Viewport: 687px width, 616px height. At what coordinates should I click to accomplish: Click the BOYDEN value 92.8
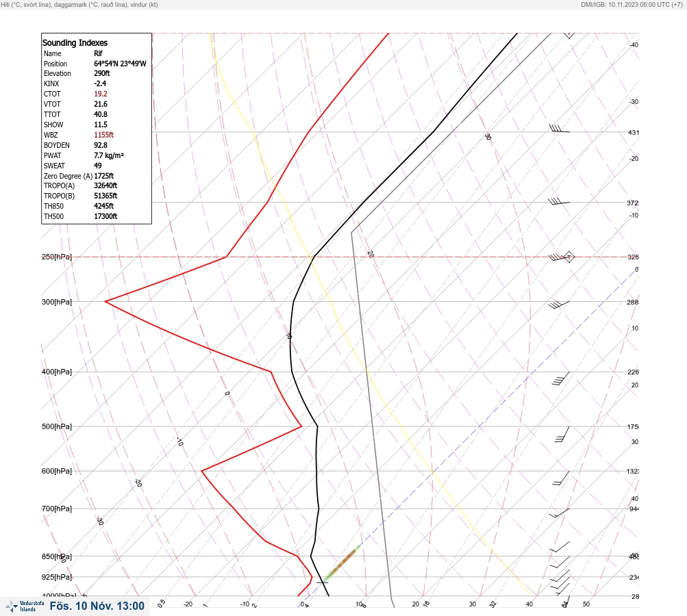[101, 145]
